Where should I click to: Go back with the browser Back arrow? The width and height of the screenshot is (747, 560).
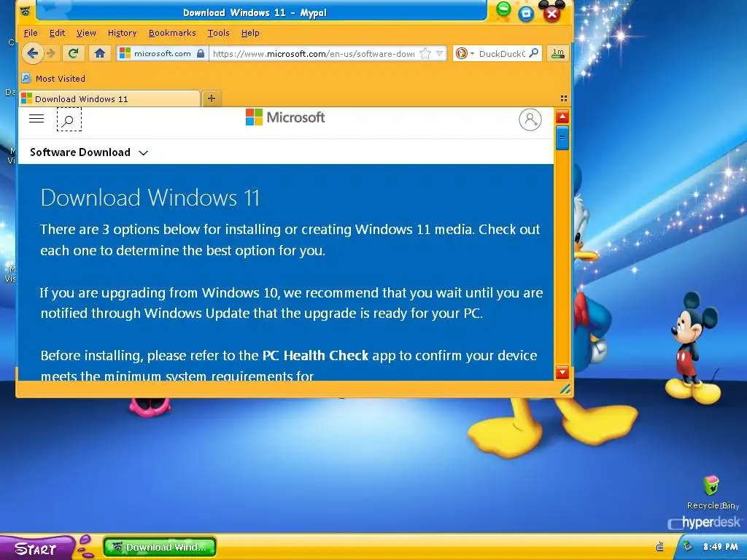click(x=32, y=53)
